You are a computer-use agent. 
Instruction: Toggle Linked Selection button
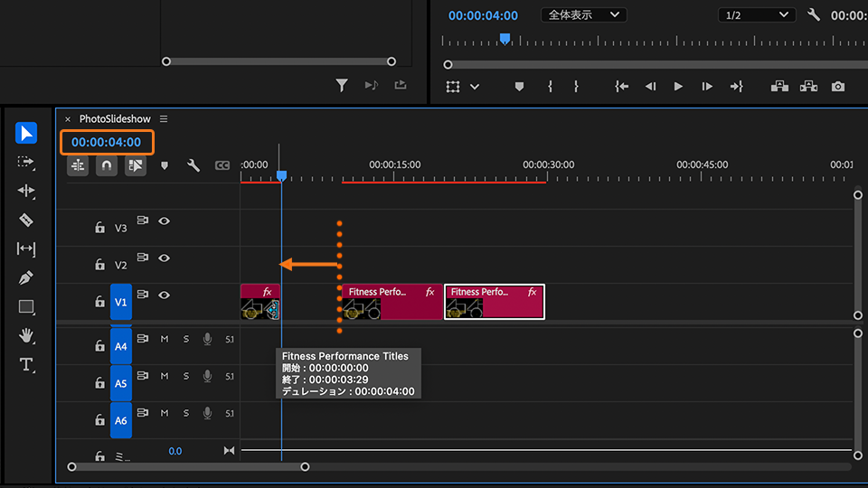coord(136,165)
